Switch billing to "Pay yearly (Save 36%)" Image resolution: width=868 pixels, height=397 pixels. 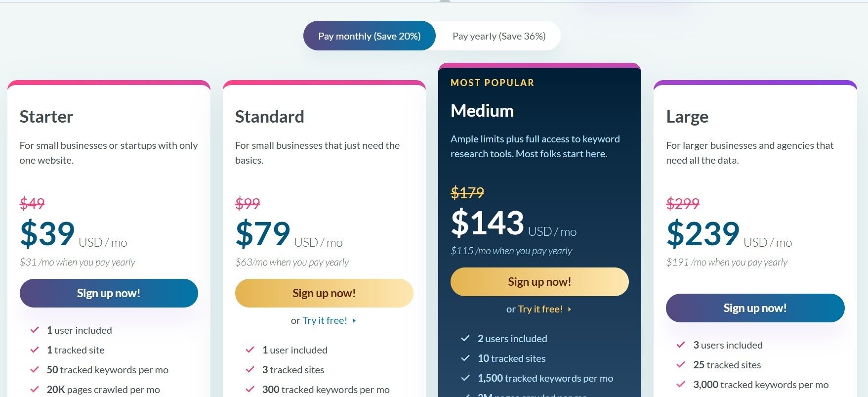click(499, 36)
